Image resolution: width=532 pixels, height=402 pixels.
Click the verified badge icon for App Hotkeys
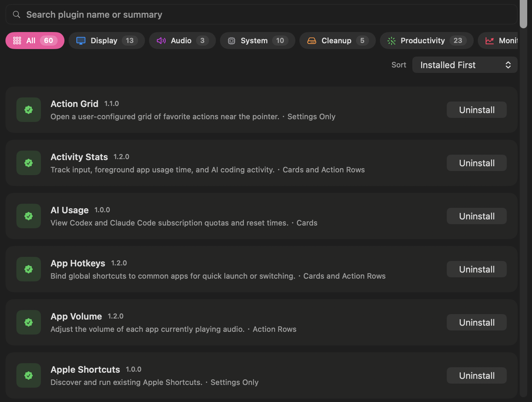29,269
